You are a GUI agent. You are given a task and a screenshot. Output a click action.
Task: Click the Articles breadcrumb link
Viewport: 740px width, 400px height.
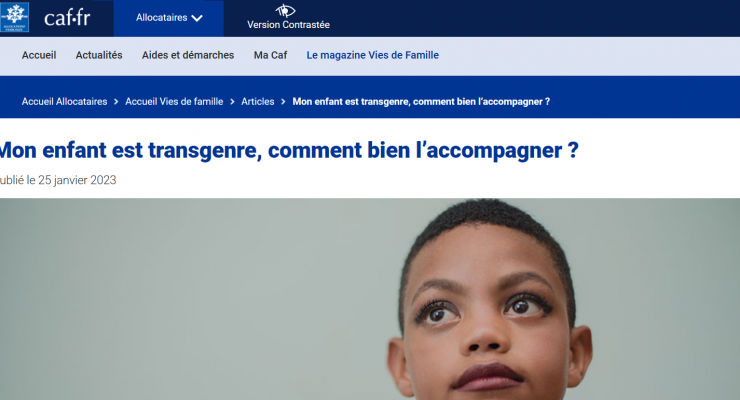click(x=258, y=101)
